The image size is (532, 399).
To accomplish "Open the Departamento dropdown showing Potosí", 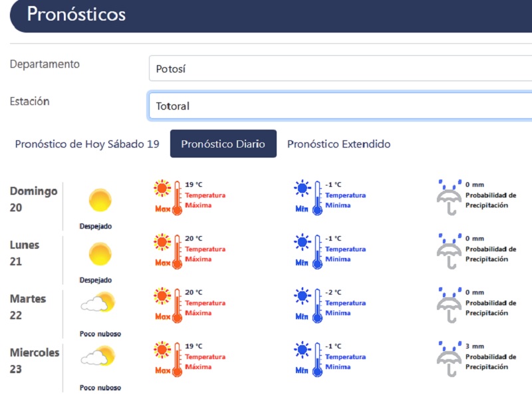I will pos(339,68).
